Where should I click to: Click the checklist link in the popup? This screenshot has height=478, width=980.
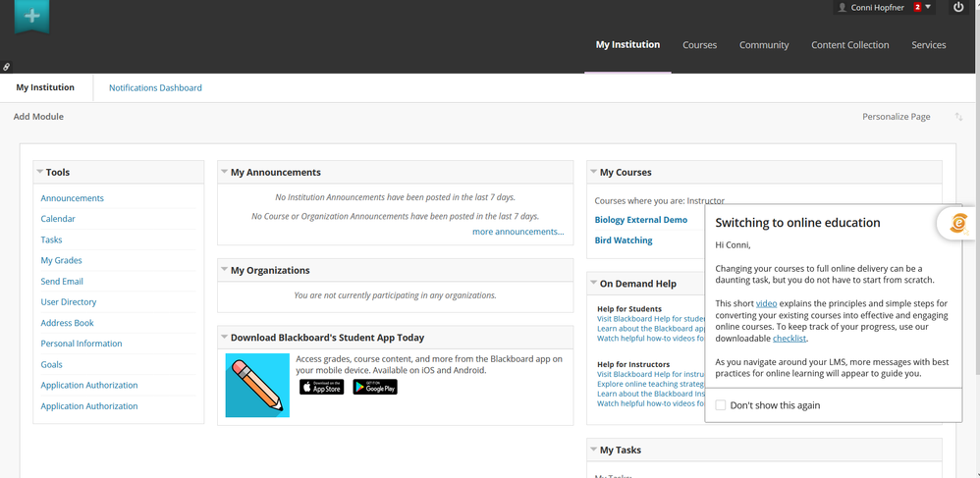[789, 339]
